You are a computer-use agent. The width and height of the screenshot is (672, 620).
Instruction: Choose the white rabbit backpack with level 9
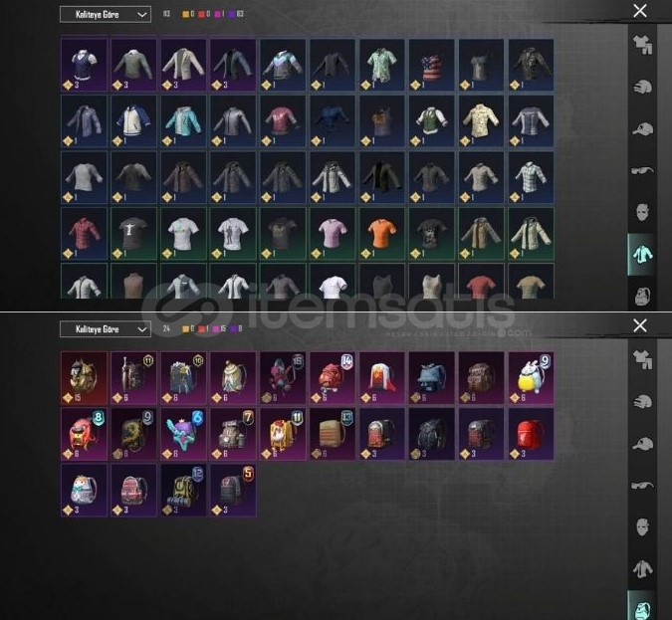click(x=531, y=378)
